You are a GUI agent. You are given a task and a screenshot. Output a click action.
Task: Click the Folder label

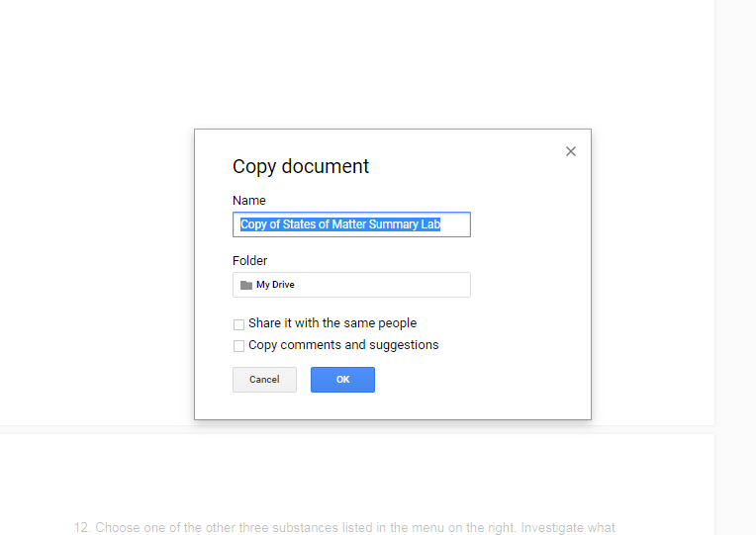pos(249,261)
